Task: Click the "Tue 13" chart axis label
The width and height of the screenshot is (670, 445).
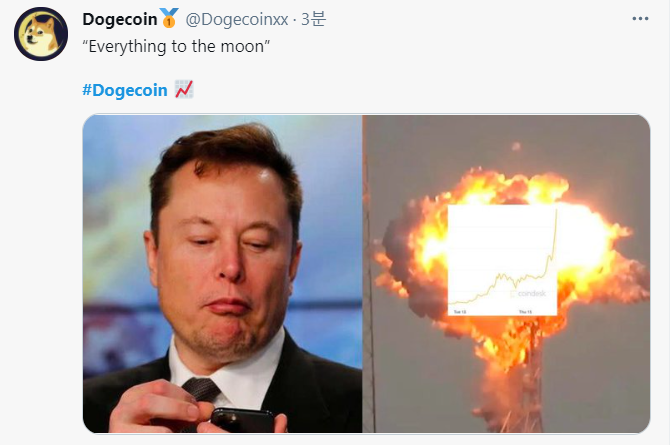Action: pos(460,312)
